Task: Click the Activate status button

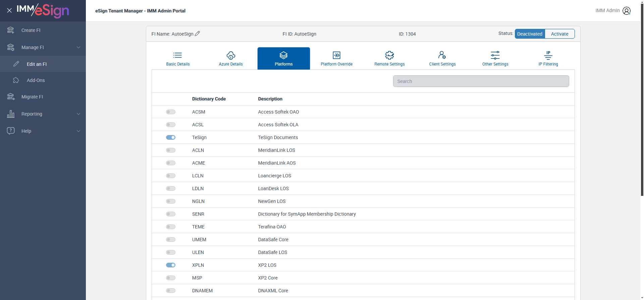Action: [559, 34]
